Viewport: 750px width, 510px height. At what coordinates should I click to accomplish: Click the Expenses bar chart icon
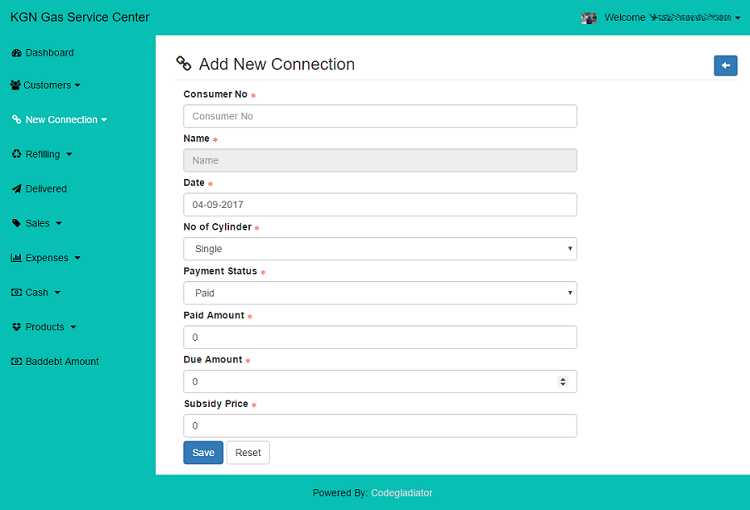coord(16,258)
